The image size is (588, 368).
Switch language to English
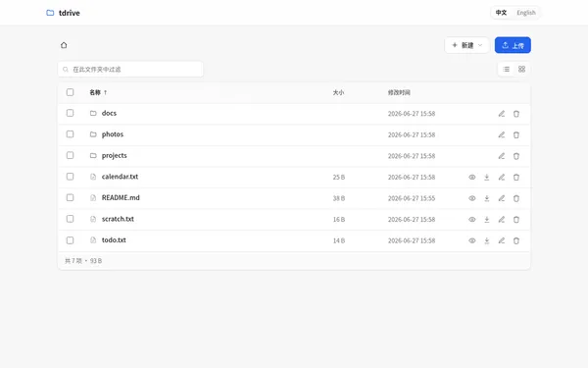coord(526,13)
